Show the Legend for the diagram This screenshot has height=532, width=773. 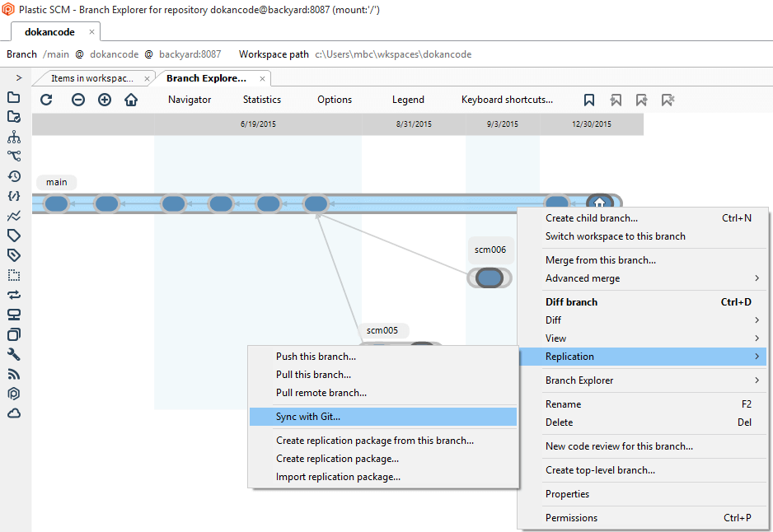tap(407, 99)
